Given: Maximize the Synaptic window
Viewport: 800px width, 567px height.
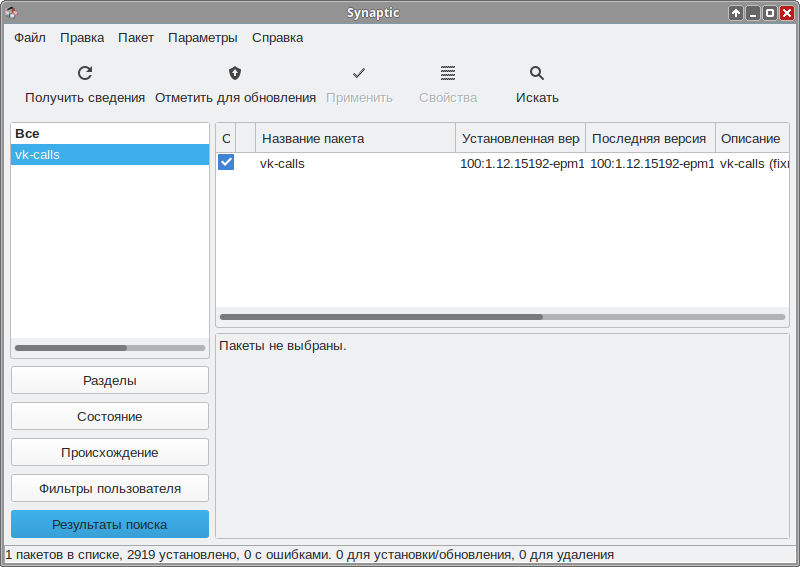Looking at the screenshot, I should coord(770,13).
